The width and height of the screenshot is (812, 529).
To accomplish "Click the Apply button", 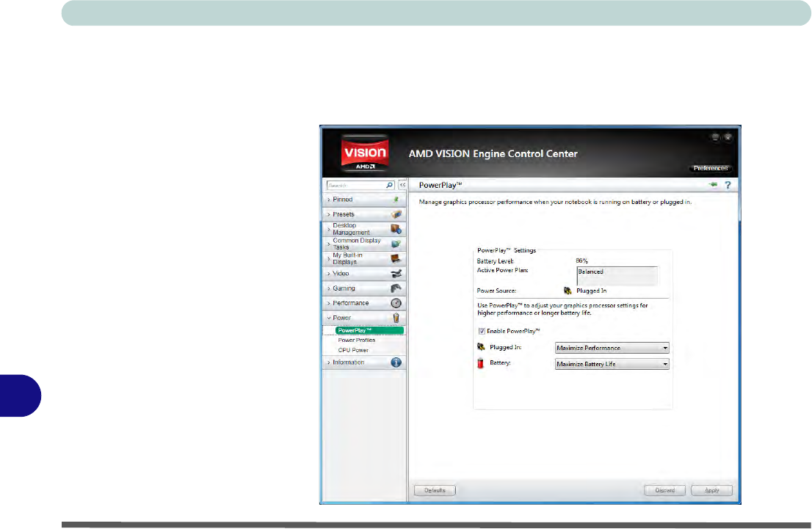I will coord(711,490).
